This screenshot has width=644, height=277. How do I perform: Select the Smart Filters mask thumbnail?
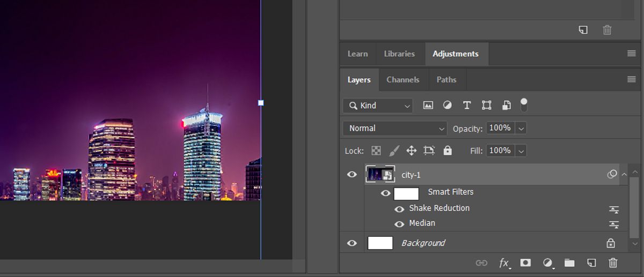(406, 193)
